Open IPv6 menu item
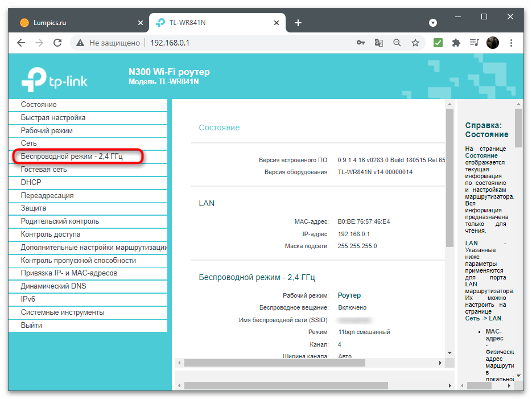The width and height of the screenshot is (532, 399). click(88, 299)
